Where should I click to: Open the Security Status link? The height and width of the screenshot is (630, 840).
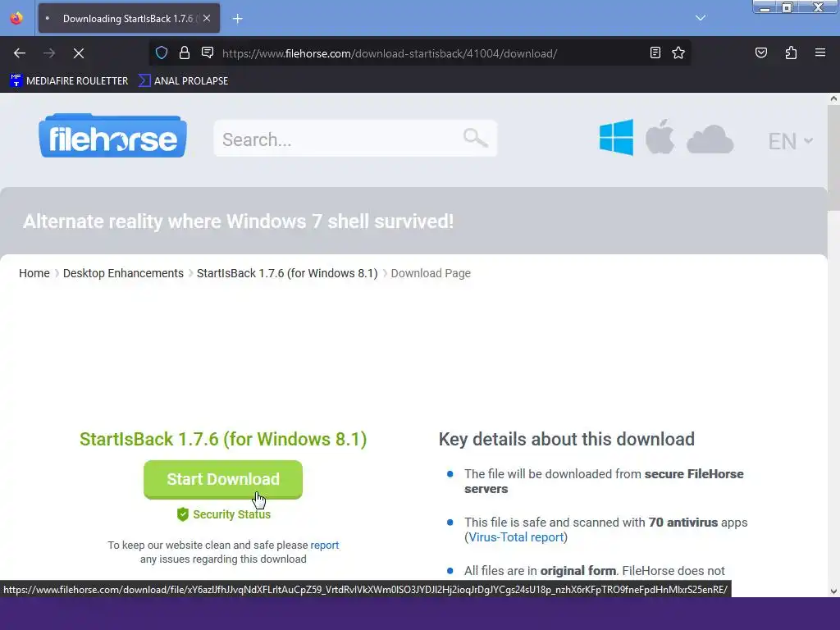pos(231,514)
